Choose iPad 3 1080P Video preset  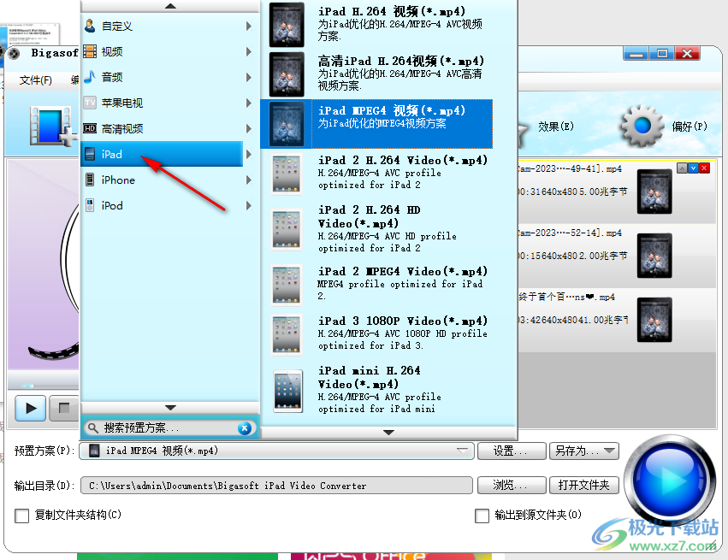click(x=376, y=333)
